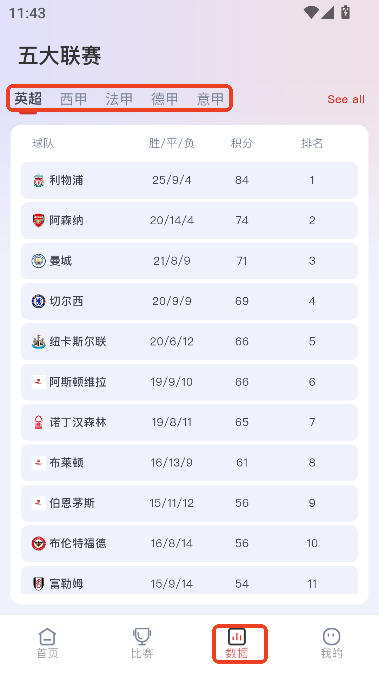This screenshot has height=674, width=379.
Task: Tap the Brentford club crest
Action: coord(39,544)
